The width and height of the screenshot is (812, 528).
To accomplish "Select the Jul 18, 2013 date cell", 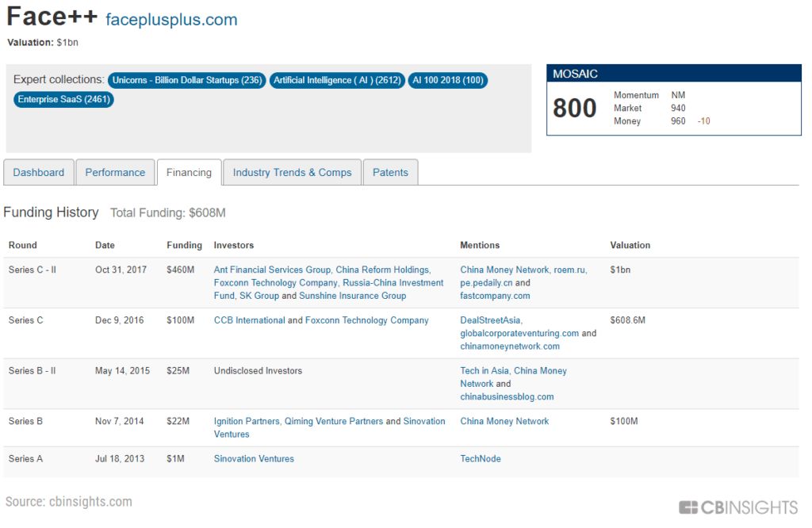I will [120, 459].
